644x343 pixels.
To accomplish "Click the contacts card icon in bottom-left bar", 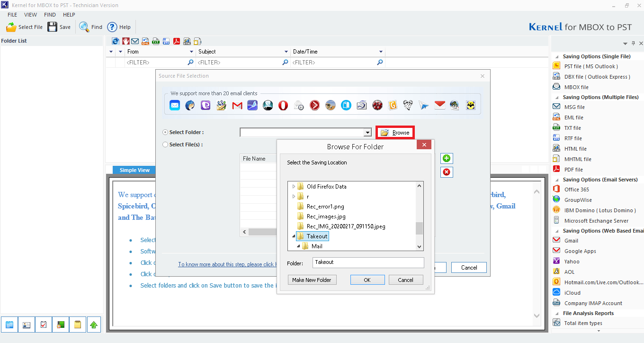I will 26,325.
